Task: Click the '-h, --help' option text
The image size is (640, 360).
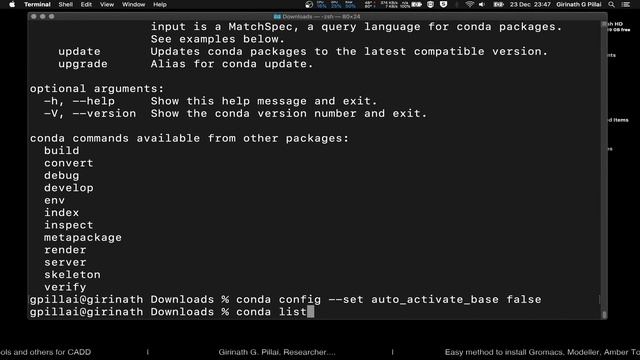Action: pos(79,101)
